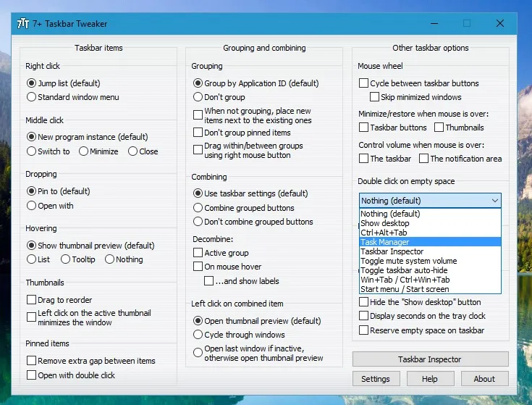This screenshot has height=405, width=532.
Task: Choose Start menu / Start screen option
Action: (x=405, y=289)
